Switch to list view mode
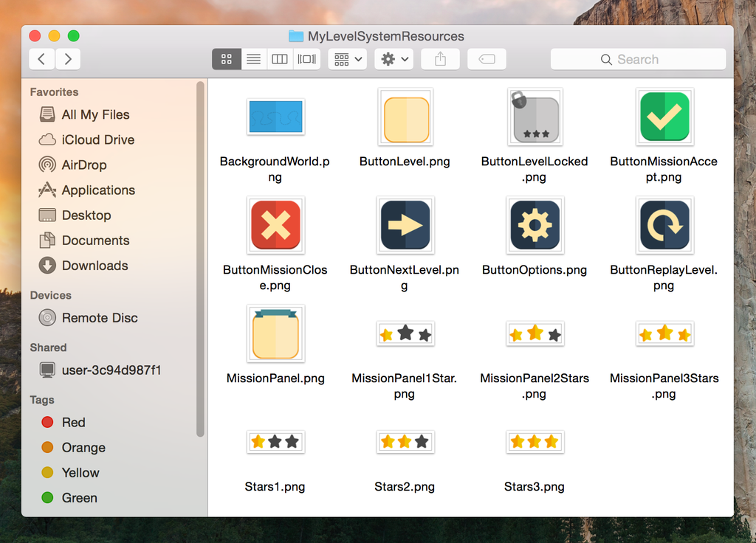Screen dimensions: 756x543 253,59
